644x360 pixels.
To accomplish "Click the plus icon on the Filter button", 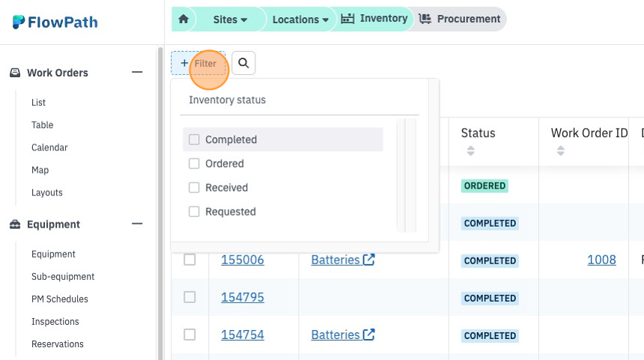I will click(184, 63).
